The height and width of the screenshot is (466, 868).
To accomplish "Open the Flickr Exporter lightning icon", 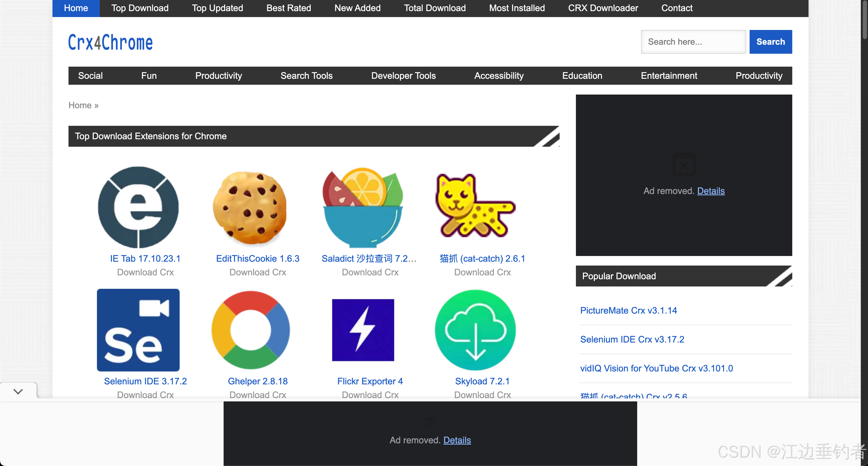I will [x=363, y=330].
